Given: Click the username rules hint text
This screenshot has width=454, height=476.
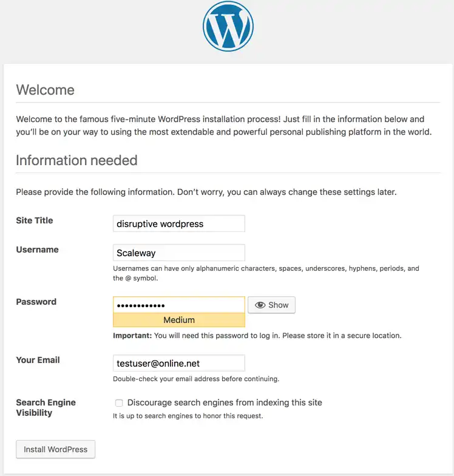Looking at the screenshot, I should pos(266,273).
